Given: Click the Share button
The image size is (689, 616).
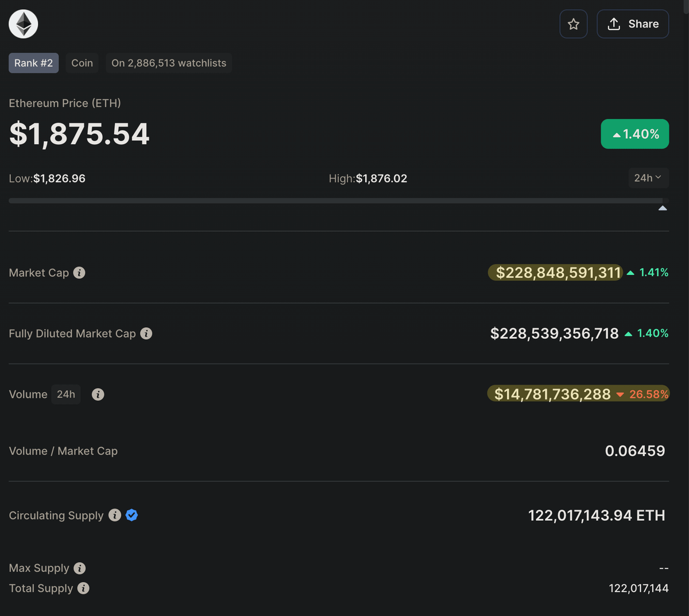Looking at the screenshot, I should (632, 24).
